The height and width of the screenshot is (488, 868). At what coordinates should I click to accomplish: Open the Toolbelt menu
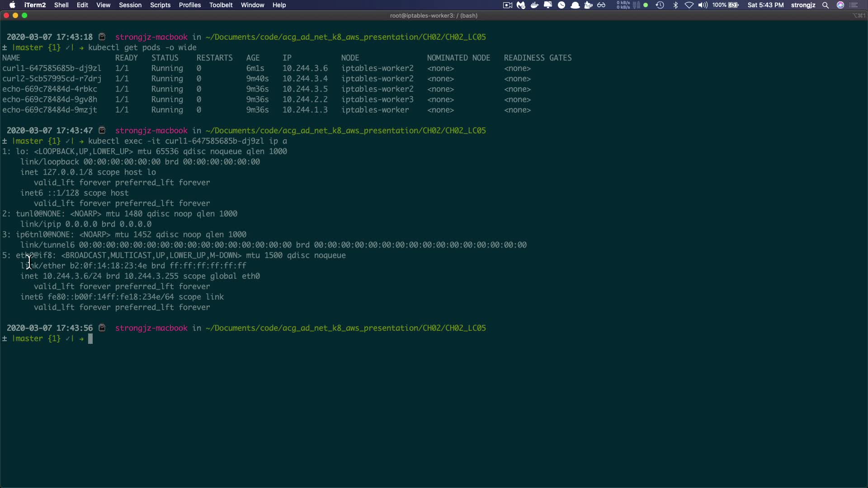[221, 5]
